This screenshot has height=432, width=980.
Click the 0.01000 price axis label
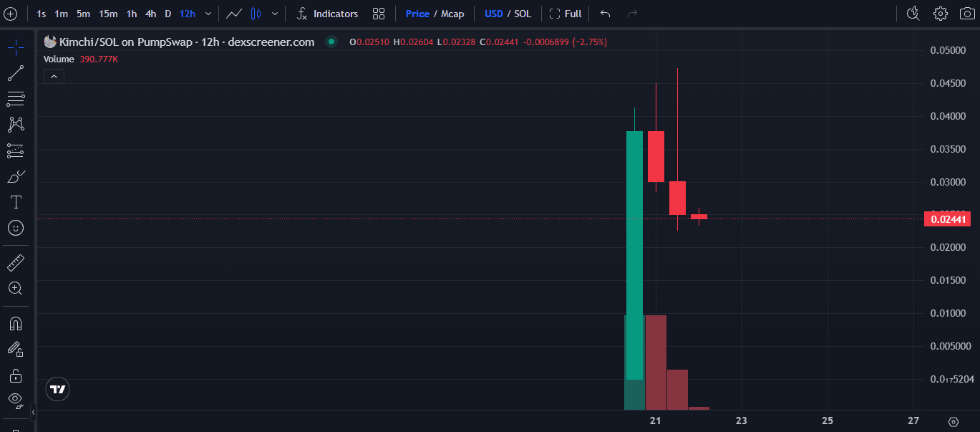click(948, 313)
